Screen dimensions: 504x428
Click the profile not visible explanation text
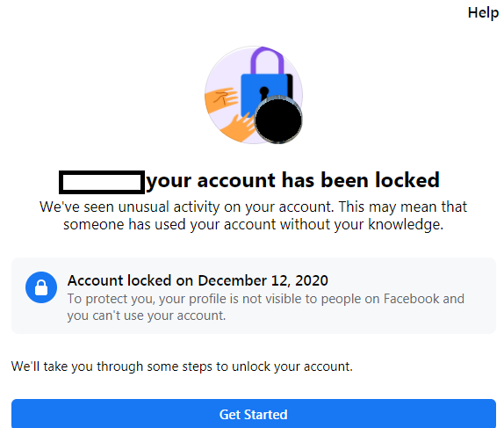(266, 308)
